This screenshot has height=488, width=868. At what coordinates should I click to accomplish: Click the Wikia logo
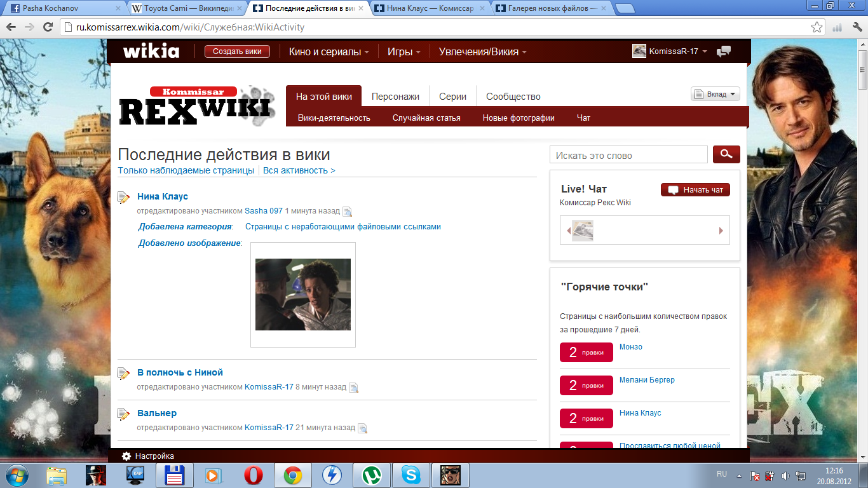click(x=151, y=51)
